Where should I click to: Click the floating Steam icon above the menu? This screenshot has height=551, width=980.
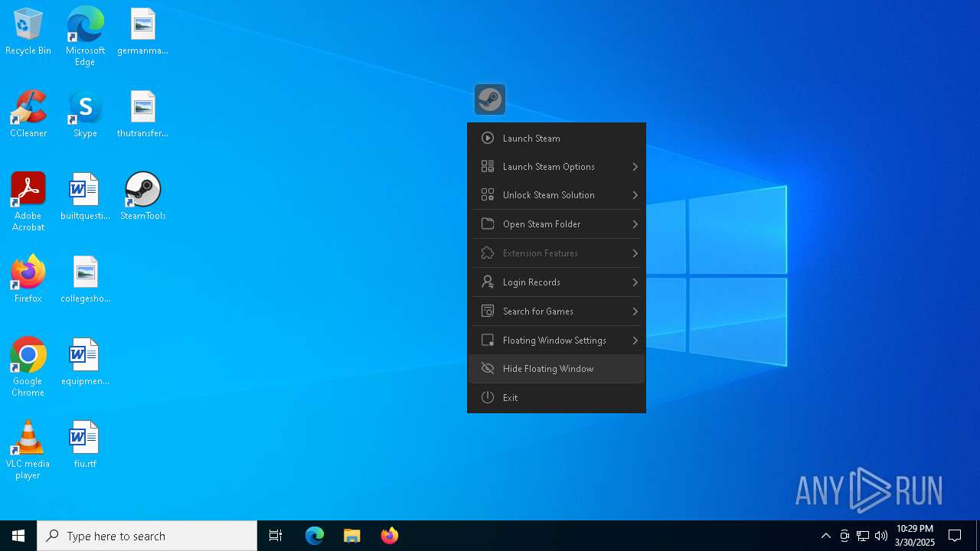point(490,99)
